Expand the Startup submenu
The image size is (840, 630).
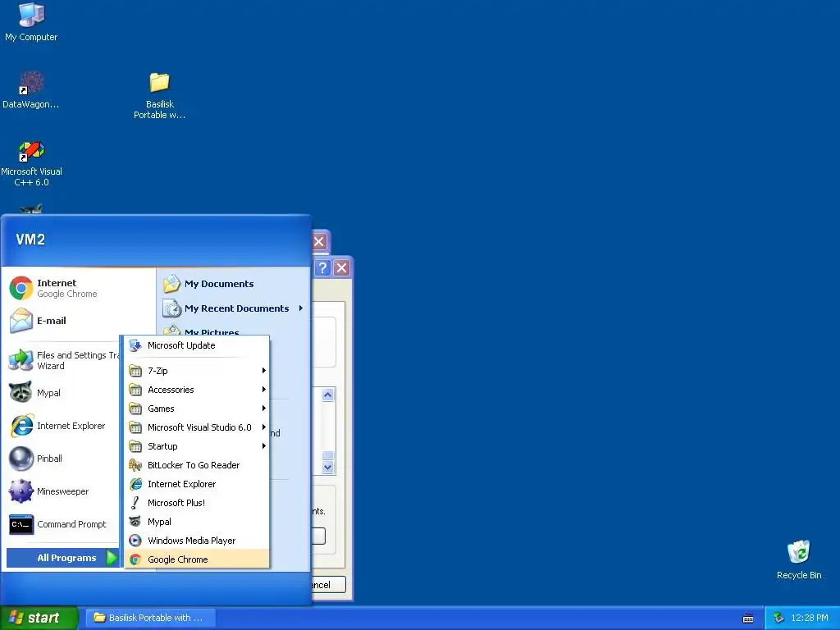[x=197, y=446]
